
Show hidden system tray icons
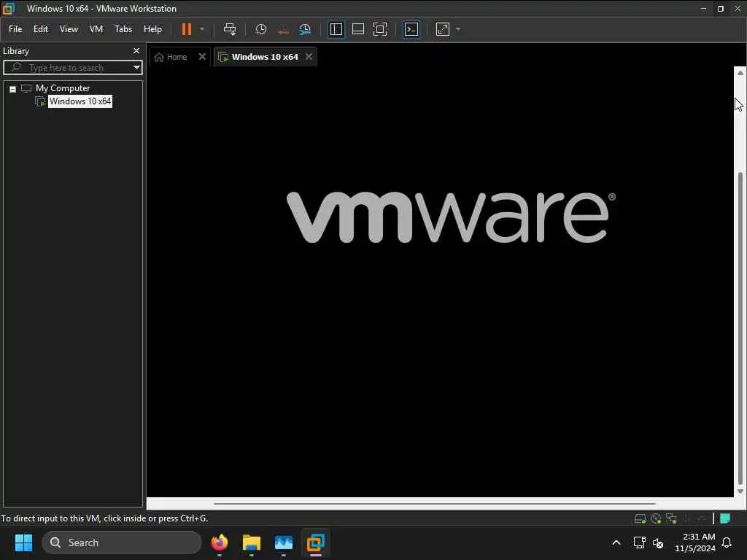[616, 542]
